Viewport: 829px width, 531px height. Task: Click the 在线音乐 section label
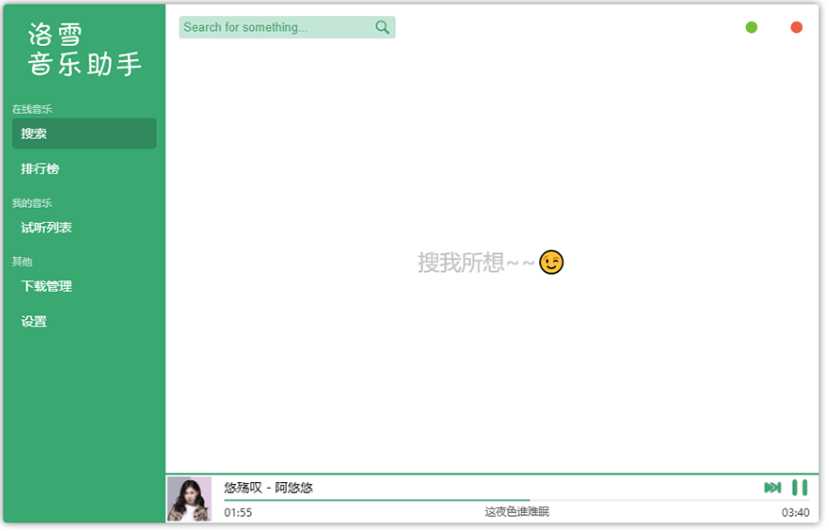click(x=32, y=109)
